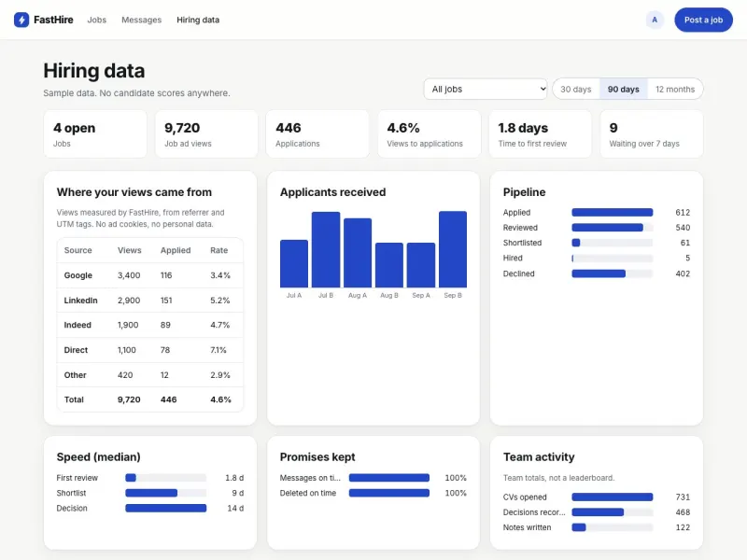Click the 446 Applications stat card
The width and height of the screenshot is (747, 560).
[x=317, y=133]
